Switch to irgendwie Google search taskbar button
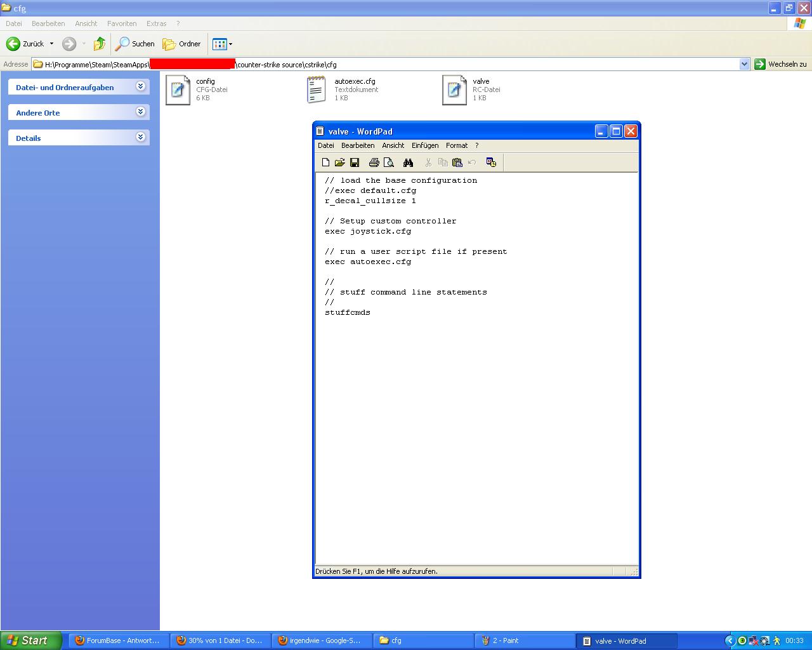The width and height of the screenshot is (812, 650). [x=322, y=640]
